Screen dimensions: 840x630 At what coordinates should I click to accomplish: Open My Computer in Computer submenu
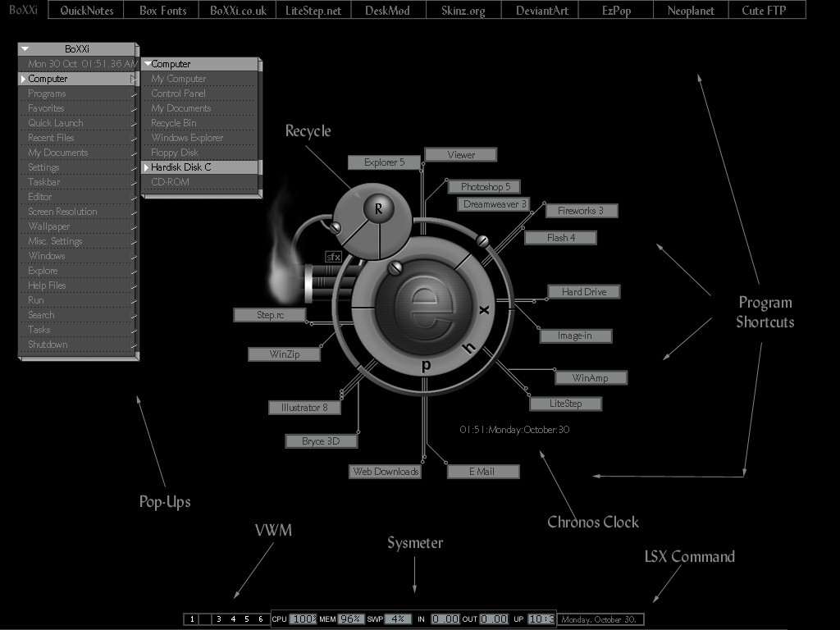coord(200,79)
